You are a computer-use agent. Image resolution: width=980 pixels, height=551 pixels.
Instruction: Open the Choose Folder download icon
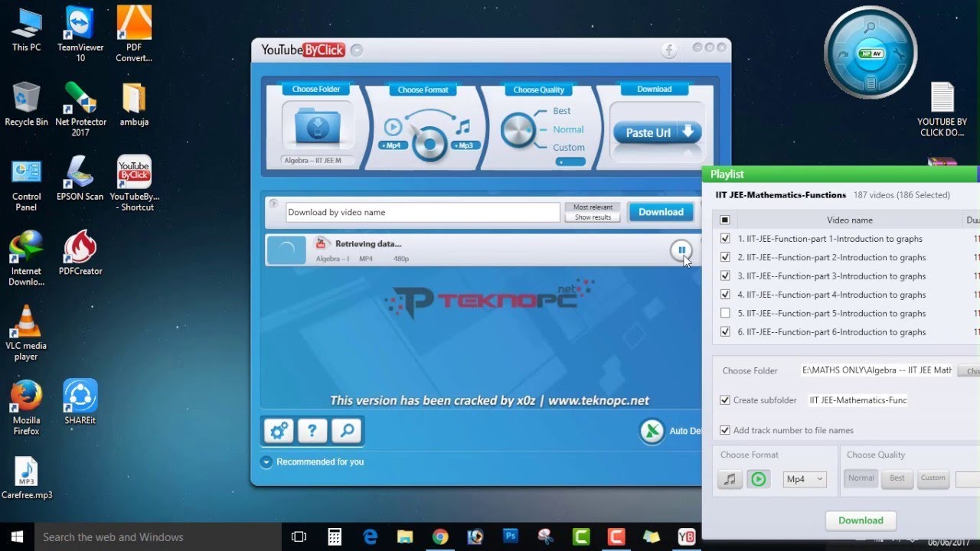pyautogui.click(x=318, y=126)
